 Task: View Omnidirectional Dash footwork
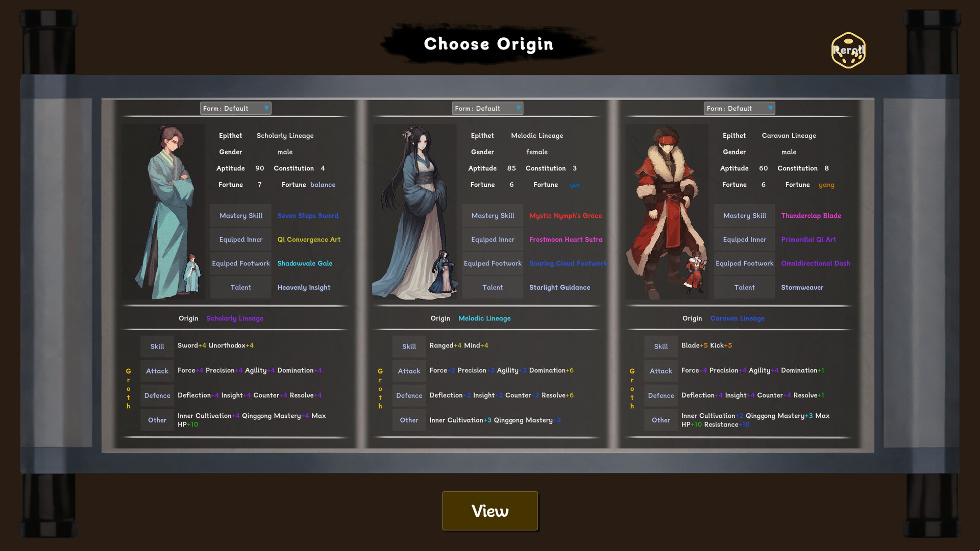point(816,263)
